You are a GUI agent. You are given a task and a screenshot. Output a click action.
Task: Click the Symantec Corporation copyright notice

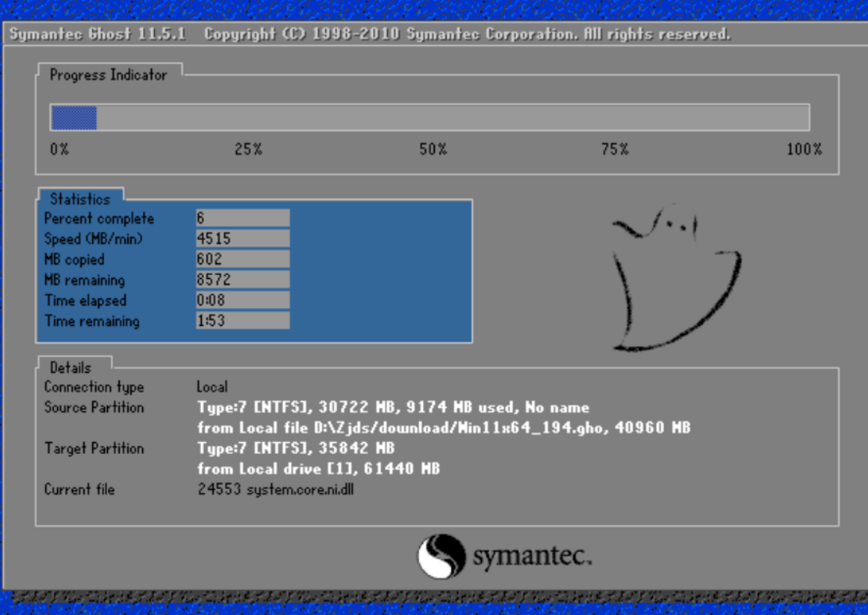[467, 34]
